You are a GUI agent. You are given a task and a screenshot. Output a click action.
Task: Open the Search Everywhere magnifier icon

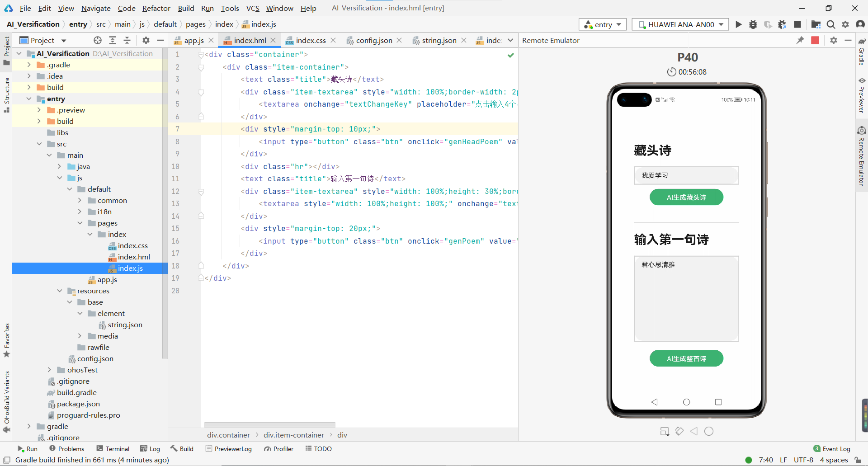831,24
